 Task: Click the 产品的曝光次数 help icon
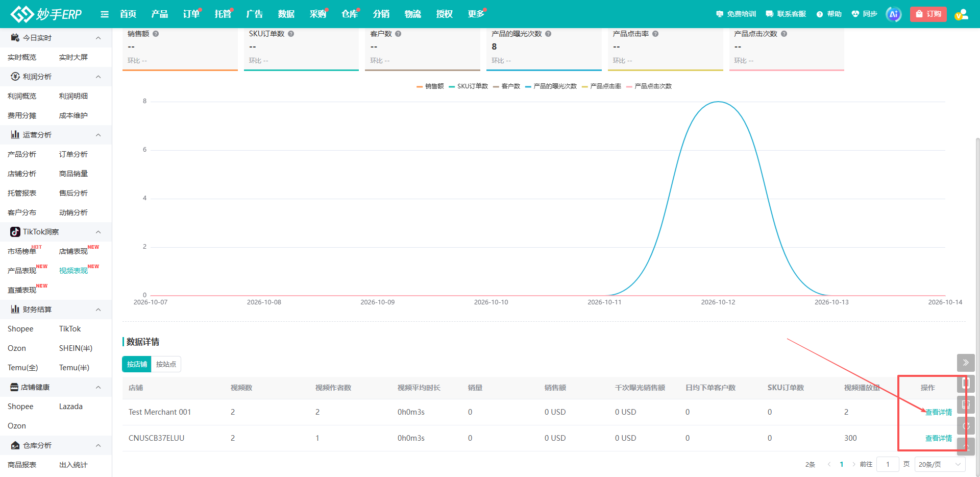548,34
